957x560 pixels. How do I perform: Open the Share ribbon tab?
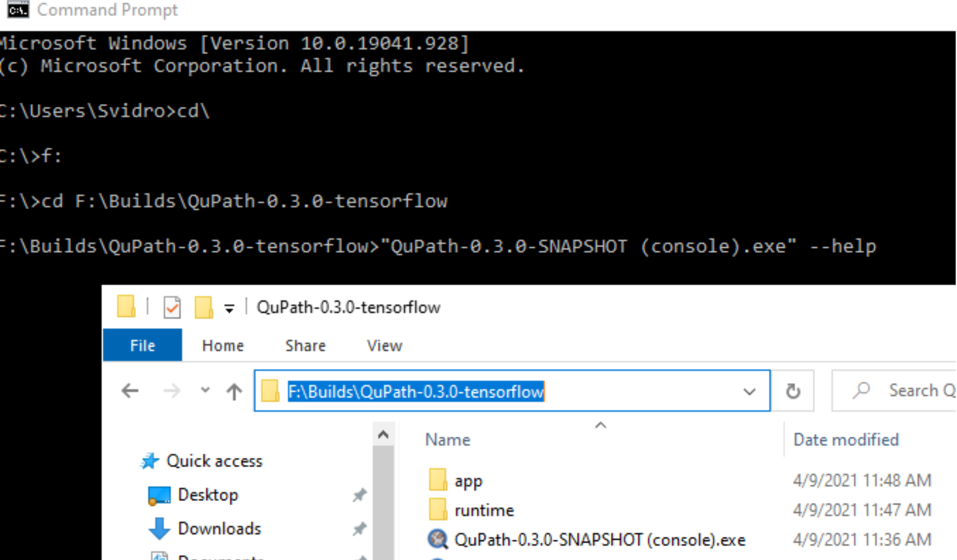tap(305, 346)
